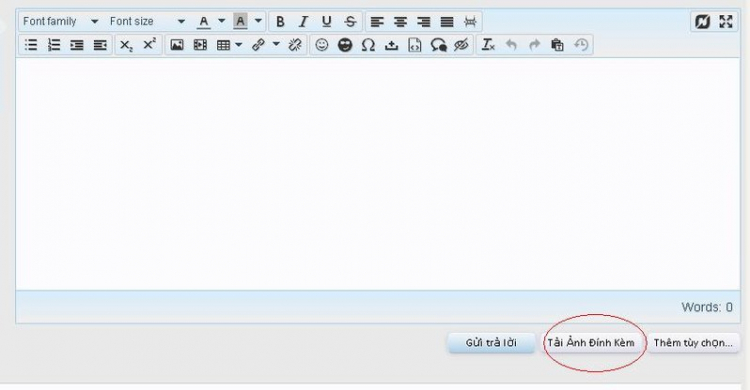Insert a video media file
The image size is (750, 390).
200,45
